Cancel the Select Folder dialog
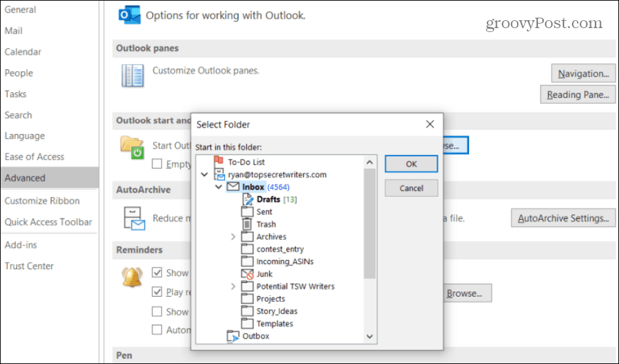 tap(412, 188)
